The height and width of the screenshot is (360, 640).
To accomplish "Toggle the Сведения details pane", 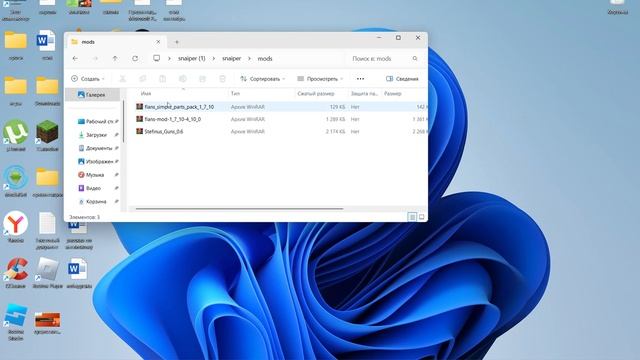I will pos(402,79).
